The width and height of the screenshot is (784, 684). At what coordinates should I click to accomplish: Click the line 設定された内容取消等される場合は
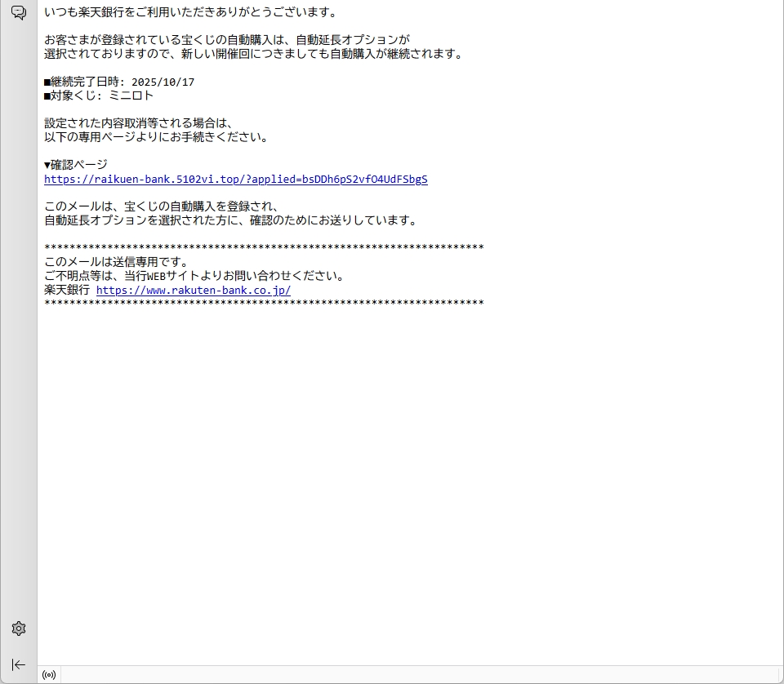coord(139,123)
